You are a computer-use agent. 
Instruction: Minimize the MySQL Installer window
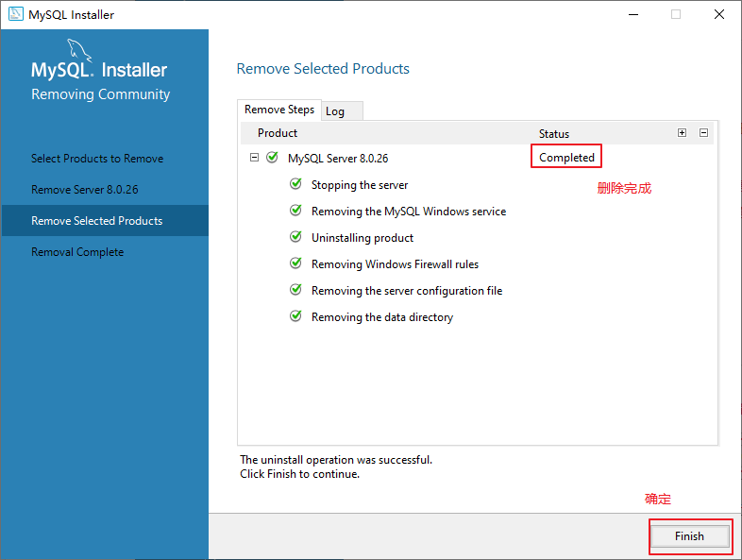(x=633, y=15)
